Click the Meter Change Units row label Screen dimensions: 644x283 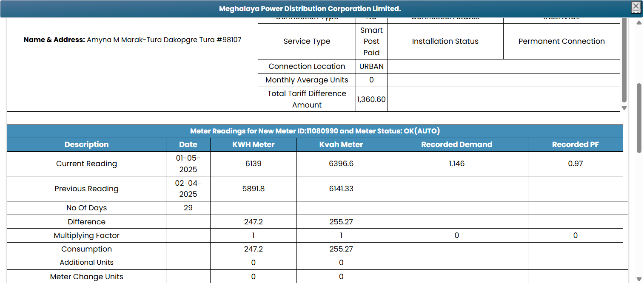tap(86, 277)
